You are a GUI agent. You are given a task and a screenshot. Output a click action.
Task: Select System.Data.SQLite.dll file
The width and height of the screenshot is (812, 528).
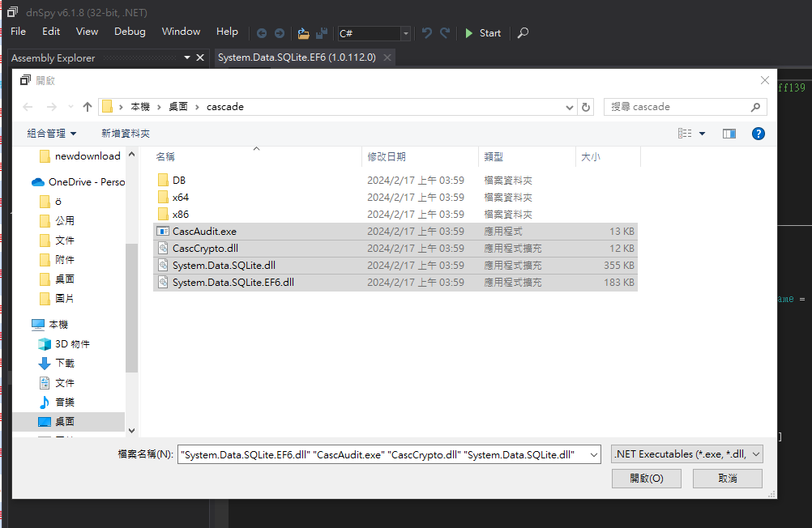(395, 266)
